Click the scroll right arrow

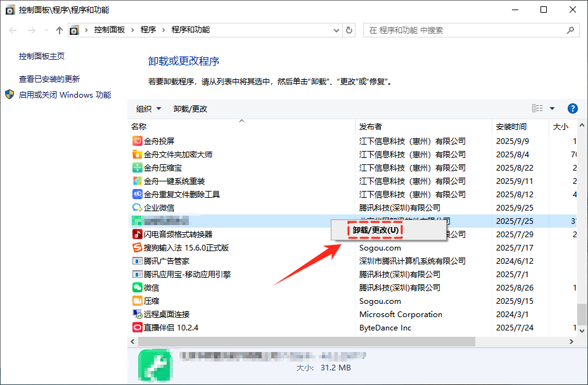coord(571,341)
